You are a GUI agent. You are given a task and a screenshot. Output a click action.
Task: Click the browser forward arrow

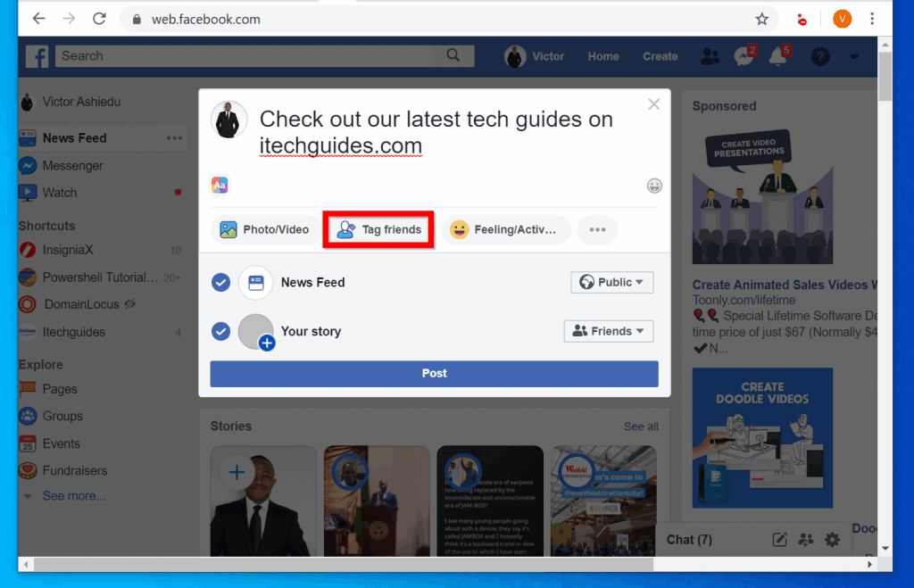(69, 19)
